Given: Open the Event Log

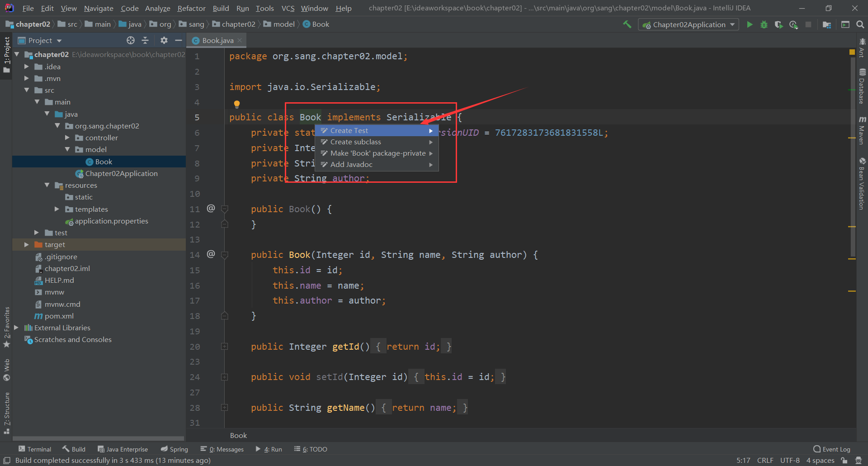Looking at the screenshot, I should click(832, 449).
